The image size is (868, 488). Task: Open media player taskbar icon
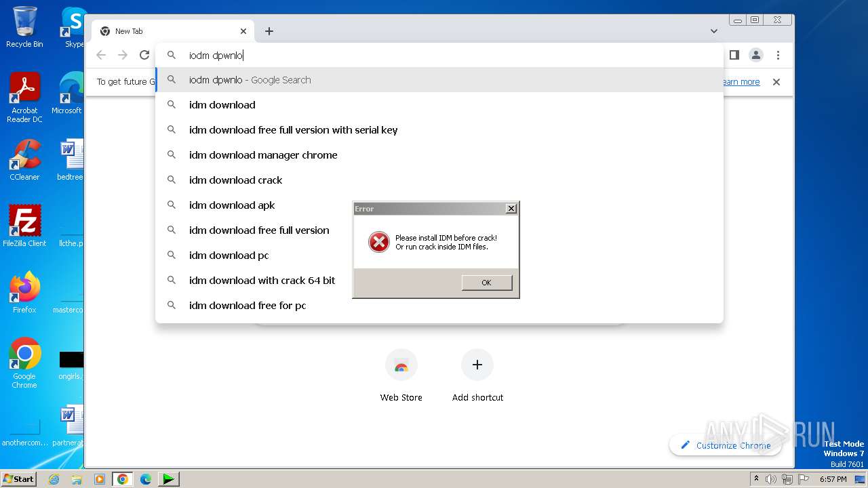(x=100, y=479)
